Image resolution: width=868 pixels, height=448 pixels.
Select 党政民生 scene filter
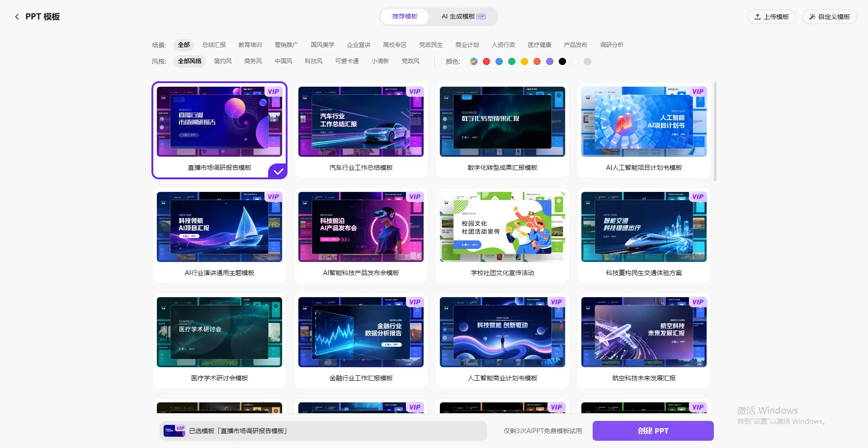click(431, 45)
